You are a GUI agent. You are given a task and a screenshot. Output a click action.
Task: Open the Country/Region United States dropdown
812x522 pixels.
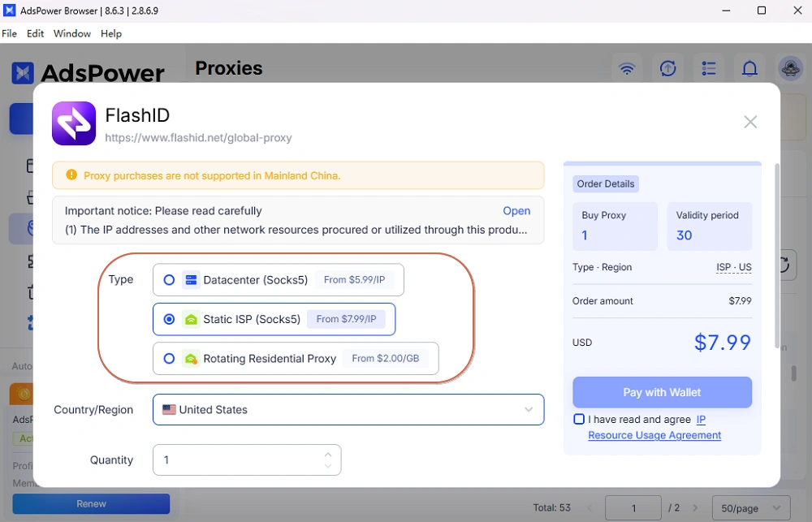(x=348, y=410)
